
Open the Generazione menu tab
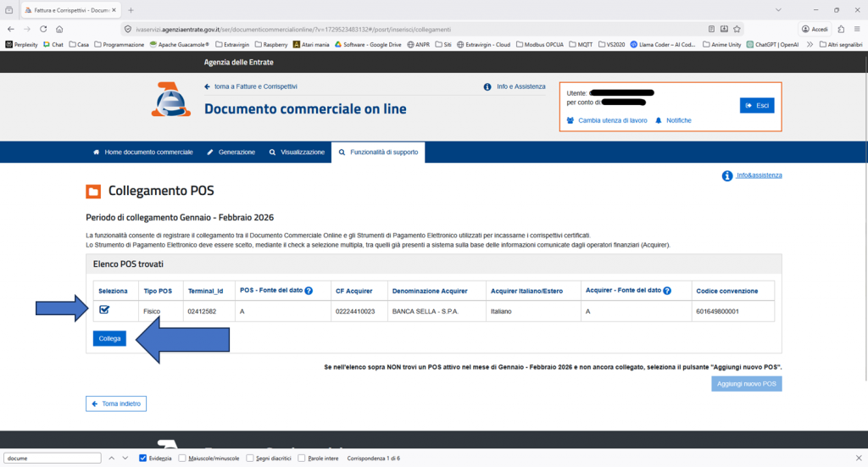231,153
